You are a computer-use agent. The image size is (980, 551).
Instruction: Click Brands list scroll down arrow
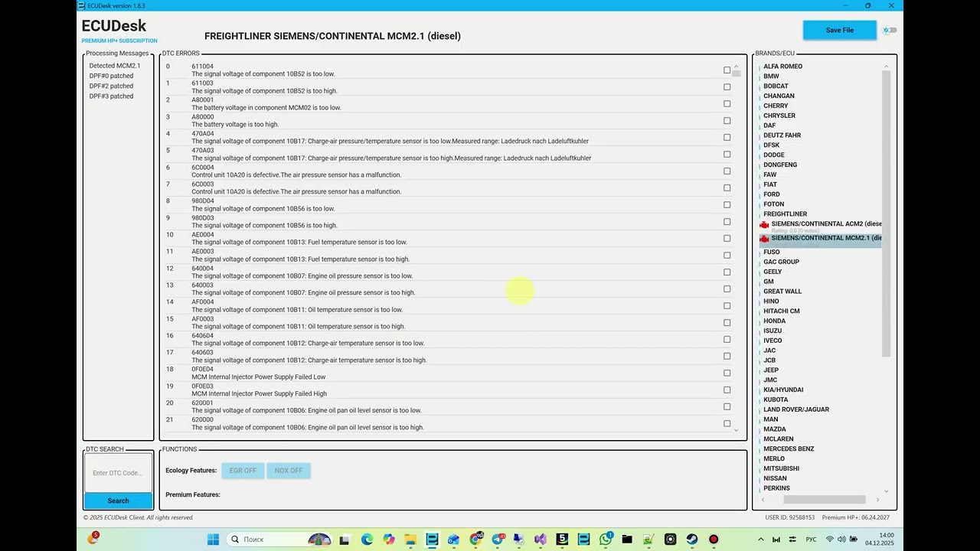point(887,491)
